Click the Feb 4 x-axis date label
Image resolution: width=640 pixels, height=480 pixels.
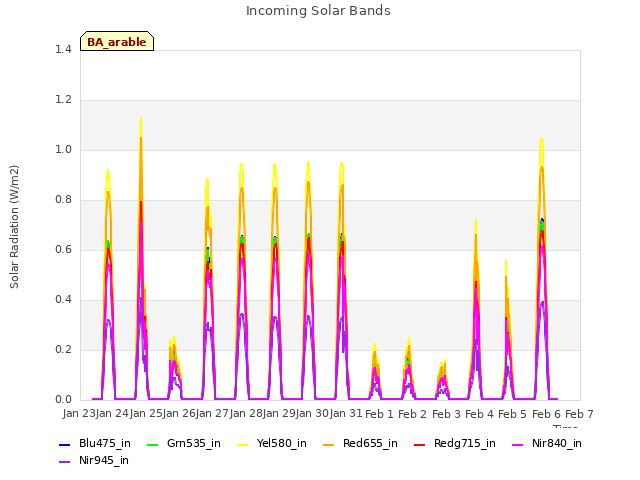pos(479,414)
